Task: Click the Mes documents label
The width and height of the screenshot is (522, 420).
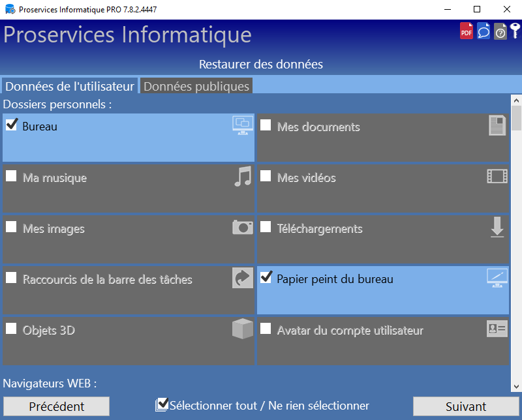Action: coord(318,127)
